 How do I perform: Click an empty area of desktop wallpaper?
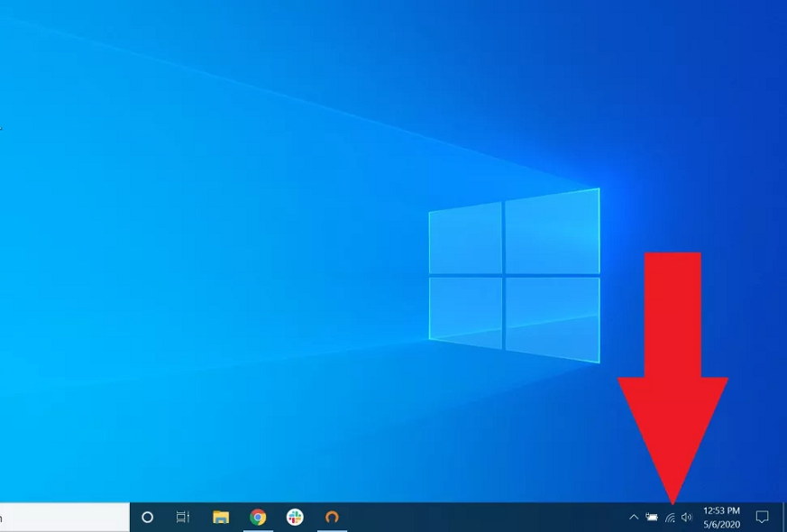click(180, 271)
